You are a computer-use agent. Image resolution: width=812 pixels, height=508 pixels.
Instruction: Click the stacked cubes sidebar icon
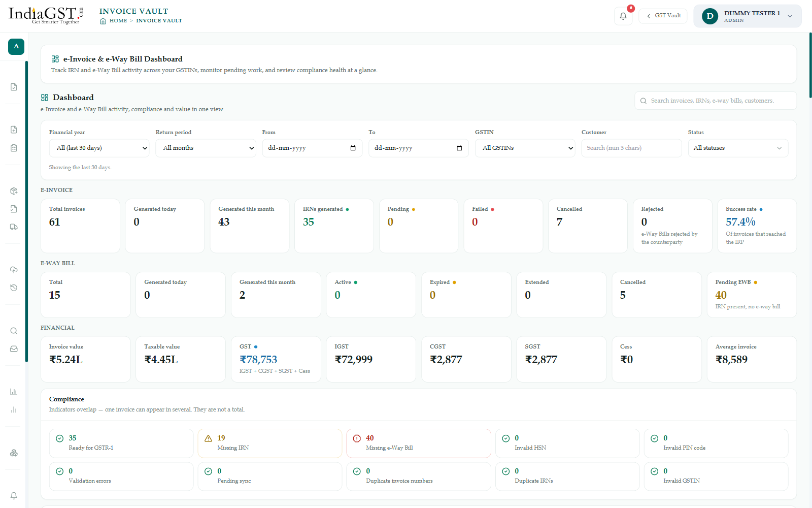tap(14, 453)
